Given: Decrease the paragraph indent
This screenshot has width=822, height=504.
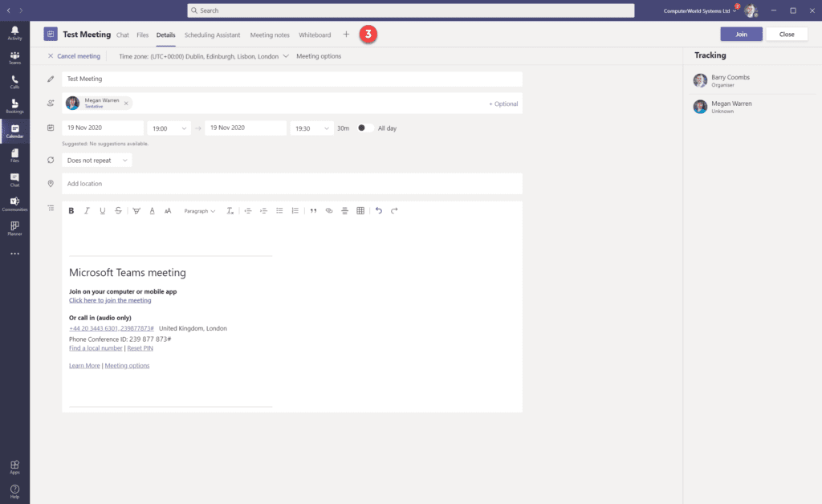Looking at the screenshot, I should 248,210.
